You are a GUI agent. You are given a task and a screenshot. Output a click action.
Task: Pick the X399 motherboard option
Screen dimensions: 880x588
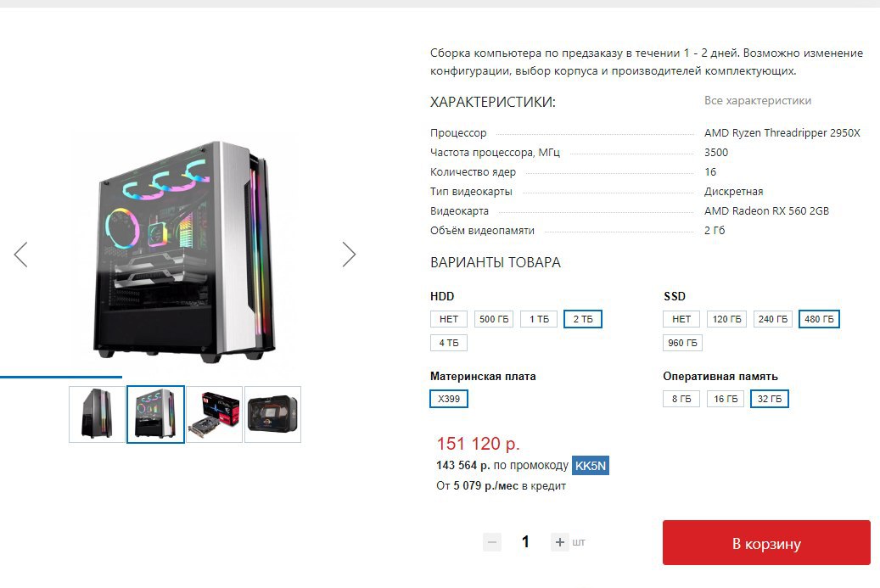pyautogui.click(x=448, y=399)
